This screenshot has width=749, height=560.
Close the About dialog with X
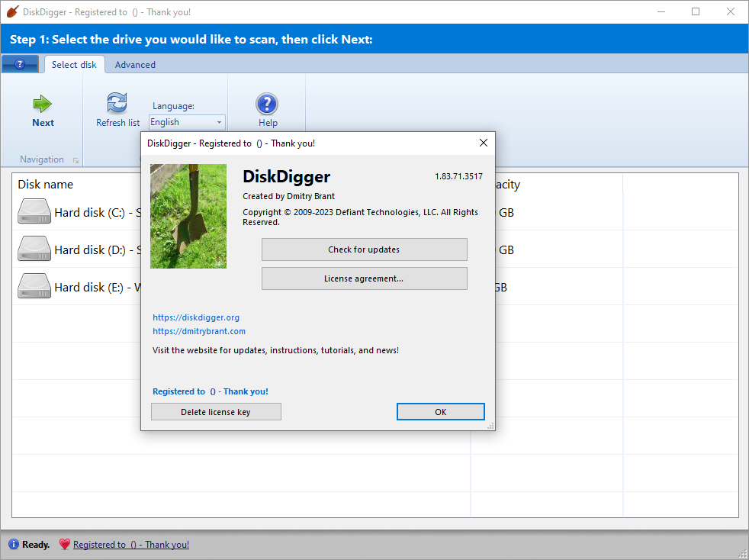click(484, 143)
